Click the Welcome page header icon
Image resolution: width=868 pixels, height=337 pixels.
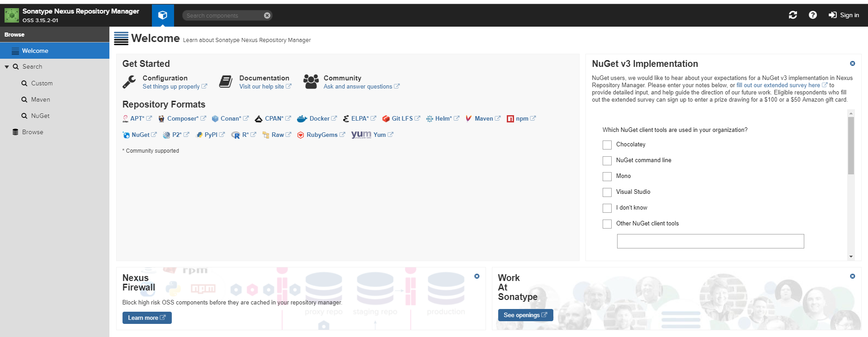click(121, 38)
